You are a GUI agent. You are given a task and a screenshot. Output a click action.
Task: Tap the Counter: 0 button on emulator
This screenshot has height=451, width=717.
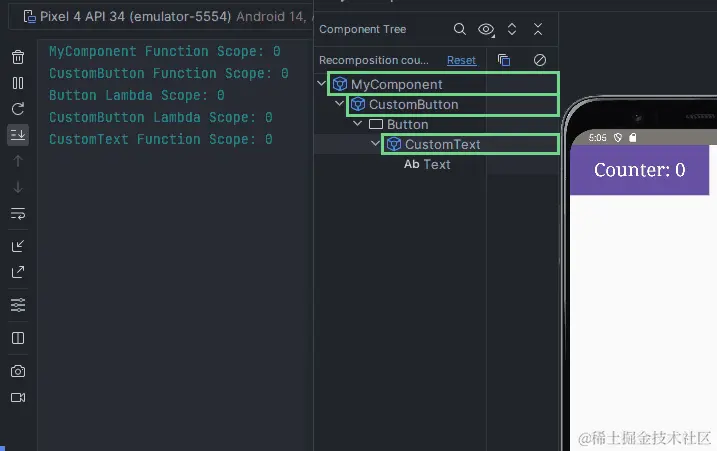(x=639, y=170)
